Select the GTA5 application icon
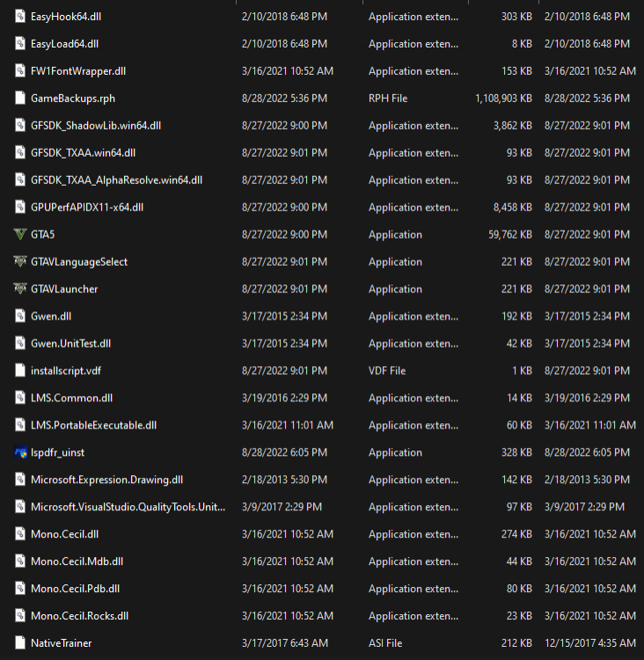This screenshot has height=660, width=644. tap(20, 234)
